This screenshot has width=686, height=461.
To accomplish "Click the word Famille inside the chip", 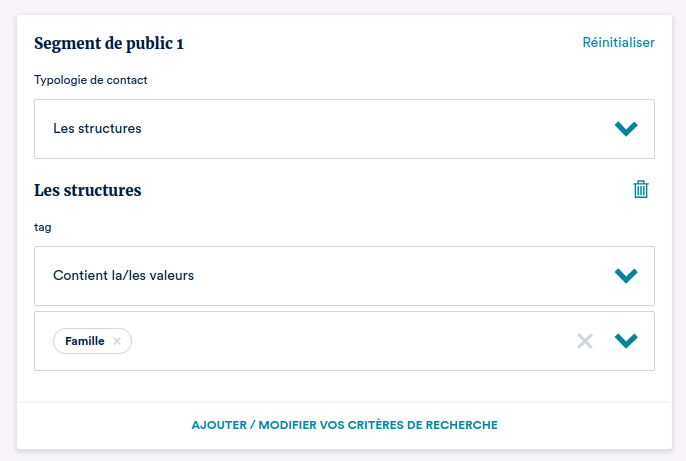I will 85,341.
